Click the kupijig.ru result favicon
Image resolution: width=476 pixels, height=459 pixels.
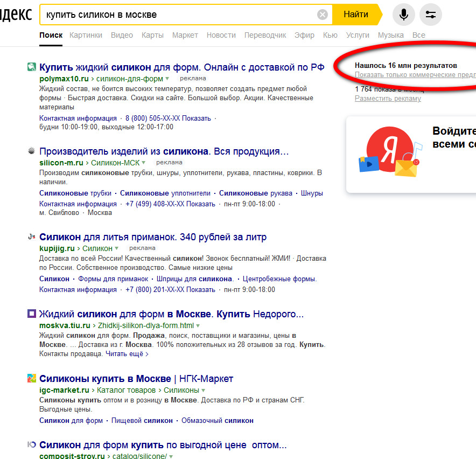pos(32,237)
